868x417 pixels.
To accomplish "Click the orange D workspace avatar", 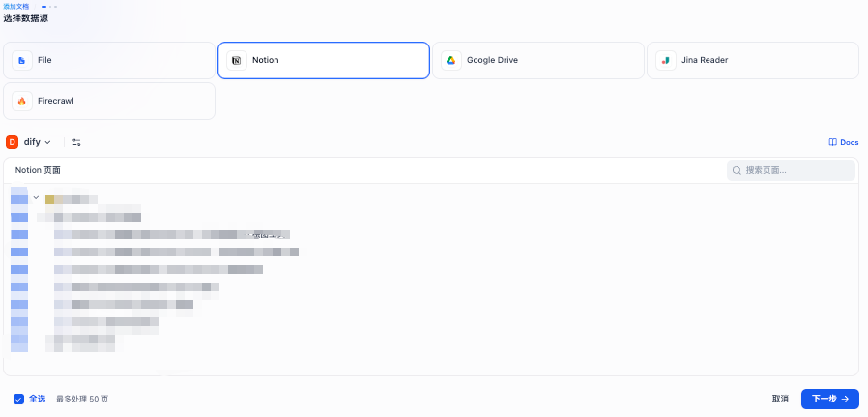I will [x=13, y=142].
